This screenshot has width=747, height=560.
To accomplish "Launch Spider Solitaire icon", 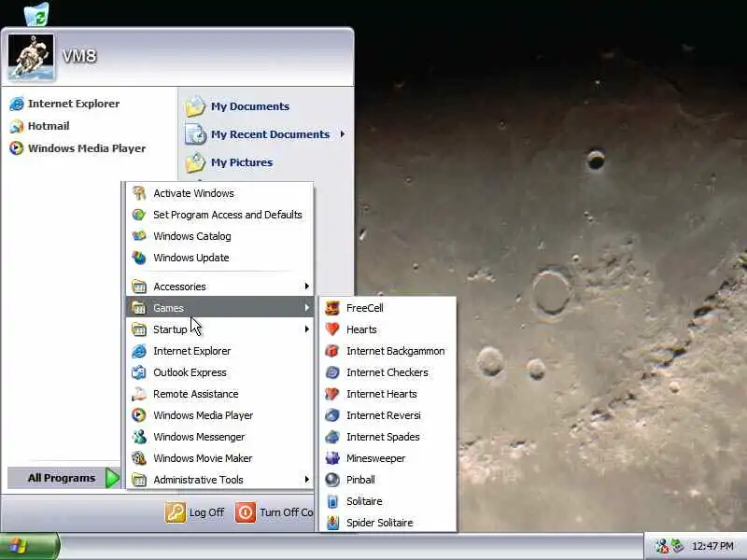I will (332, 523).
